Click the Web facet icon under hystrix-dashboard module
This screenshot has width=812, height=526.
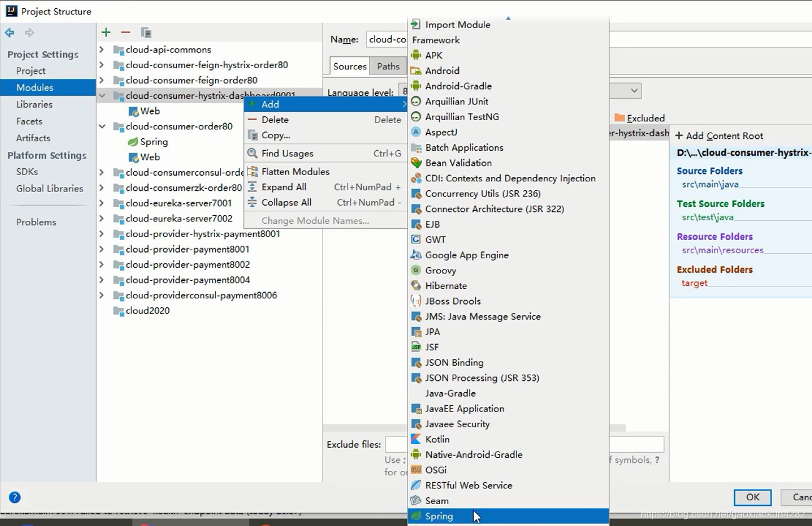pyautogui.click(x=133, y=111)
